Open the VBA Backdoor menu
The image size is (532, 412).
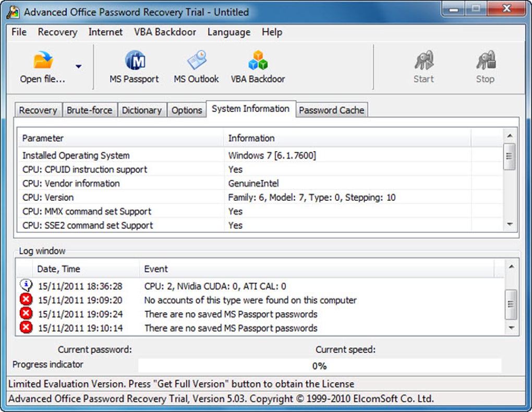click(x=165, y=32)
